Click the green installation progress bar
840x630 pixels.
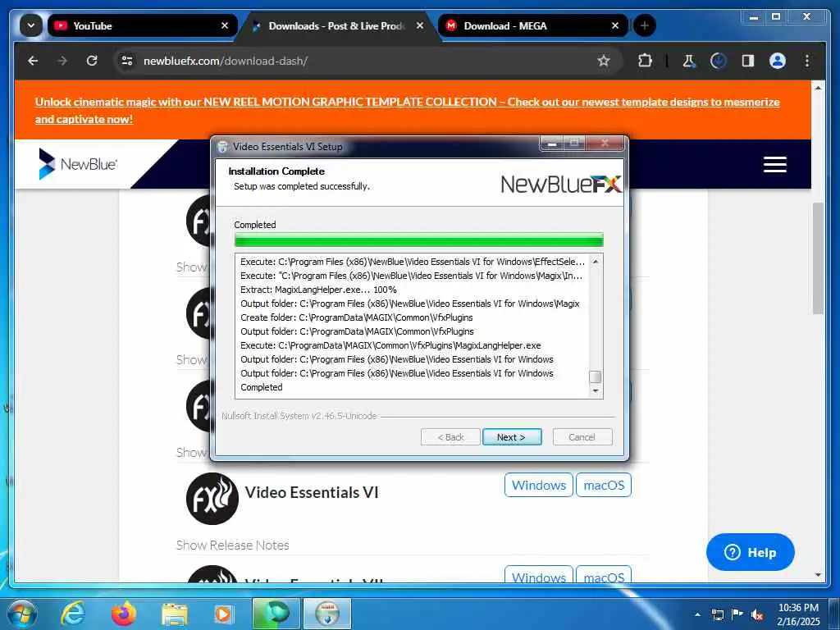point(419,240)
